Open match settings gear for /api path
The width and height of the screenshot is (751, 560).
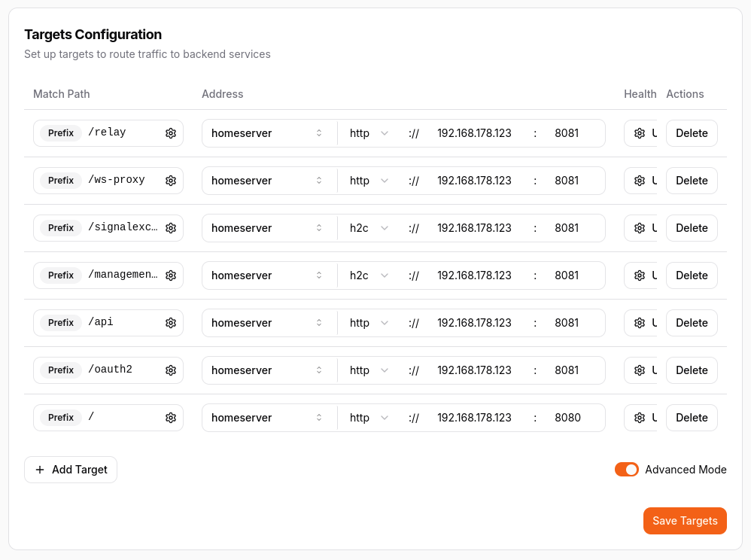pos(171,323)
